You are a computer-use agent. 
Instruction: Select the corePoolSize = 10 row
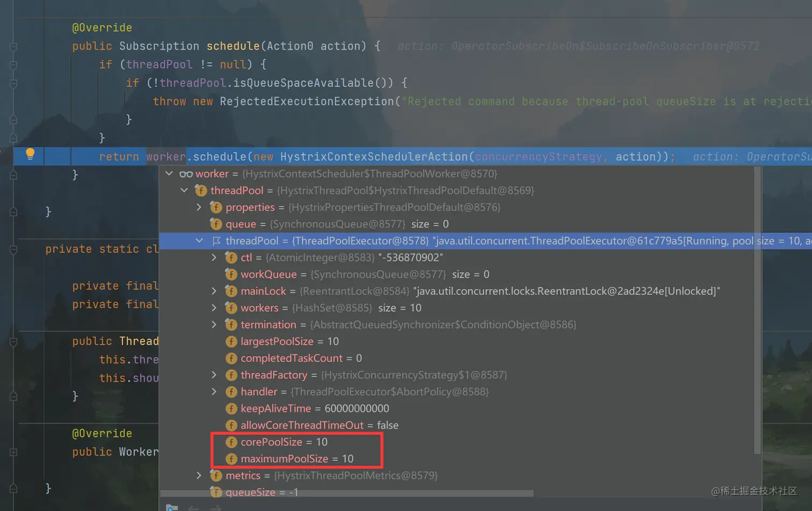click(456, 442)
